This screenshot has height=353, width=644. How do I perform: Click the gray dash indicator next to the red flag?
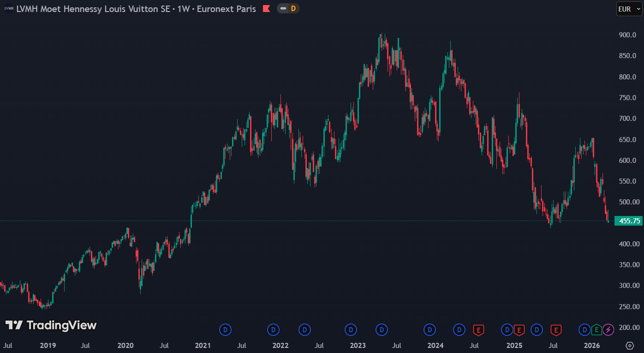click(283, 8)
